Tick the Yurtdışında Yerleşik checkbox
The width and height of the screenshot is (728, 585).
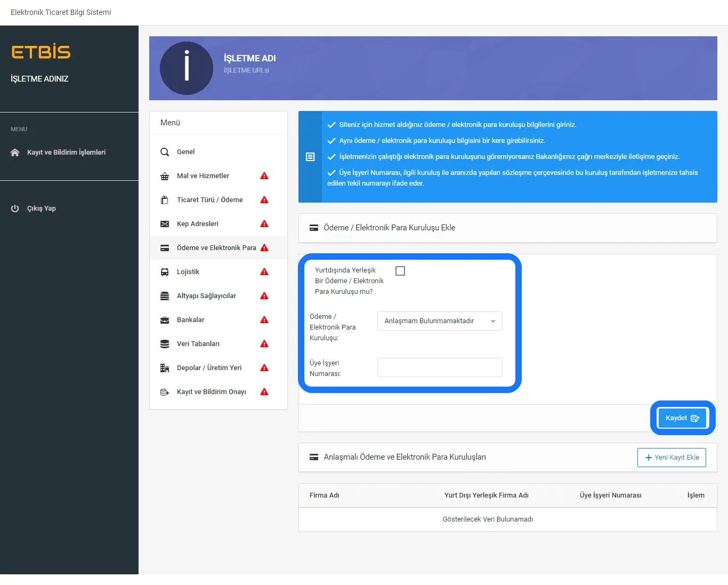tap(400, 271)
